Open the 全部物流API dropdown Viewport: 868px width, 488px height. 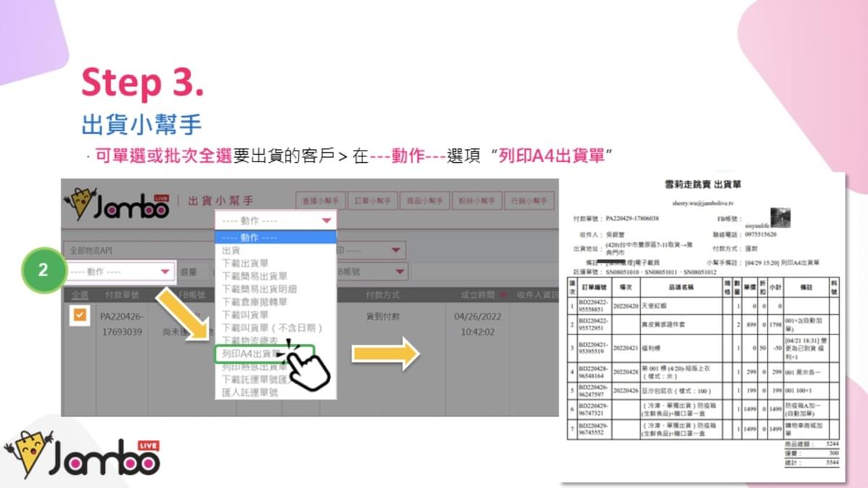coord(137,250)
